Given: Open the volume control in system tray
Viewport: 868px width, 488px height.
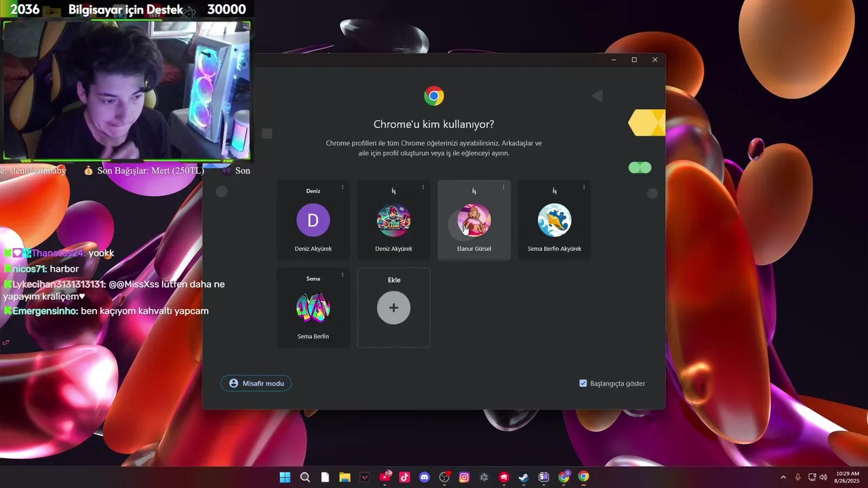Looking at the screenshot, I should (823, 477).
